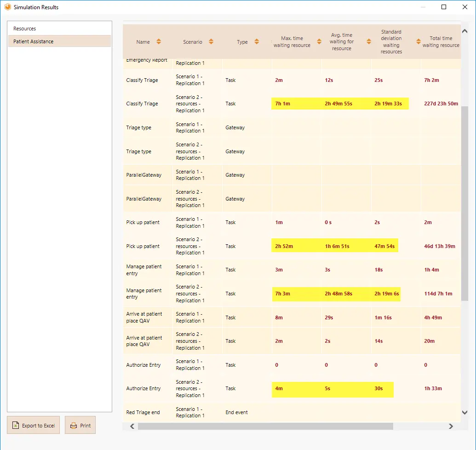Click the Scenario column sort arrows

211,41
